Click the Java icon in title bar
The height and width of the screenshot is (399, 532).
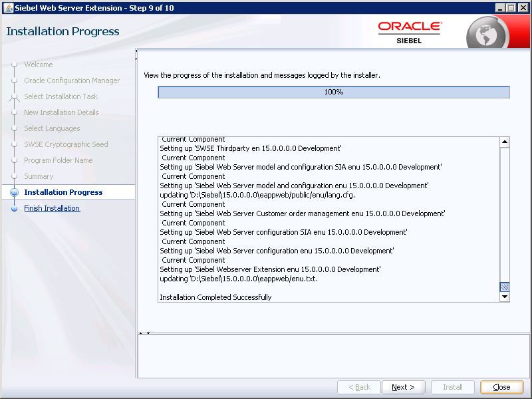pyautogui.click(x=8, y=8)
